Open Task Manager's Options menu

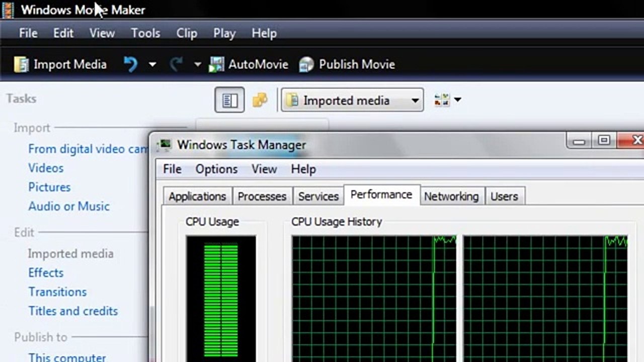(216, 169)
